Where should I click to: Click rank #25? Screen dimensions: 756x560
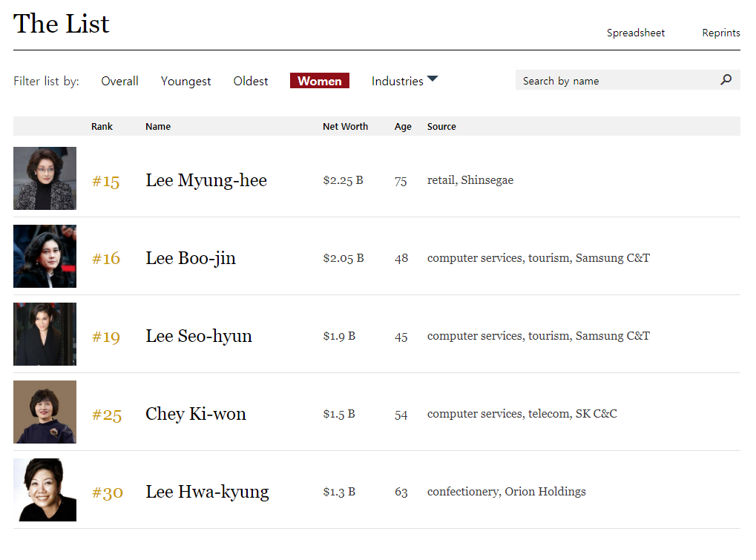(x=107, y=415)
